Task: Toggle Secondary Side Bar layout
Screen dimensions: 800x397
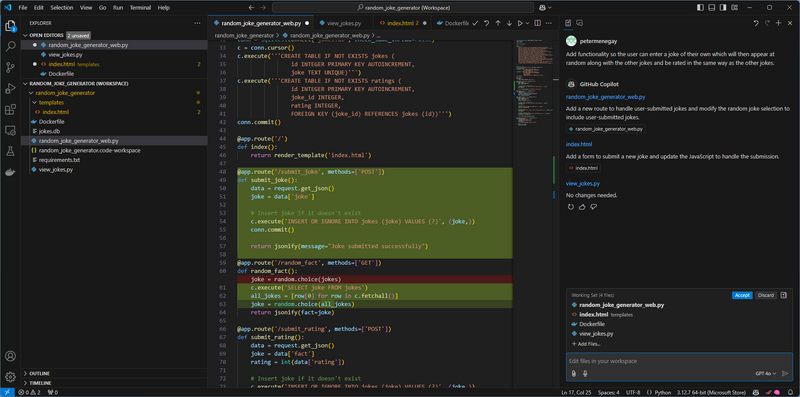Action: pos(723,8)
